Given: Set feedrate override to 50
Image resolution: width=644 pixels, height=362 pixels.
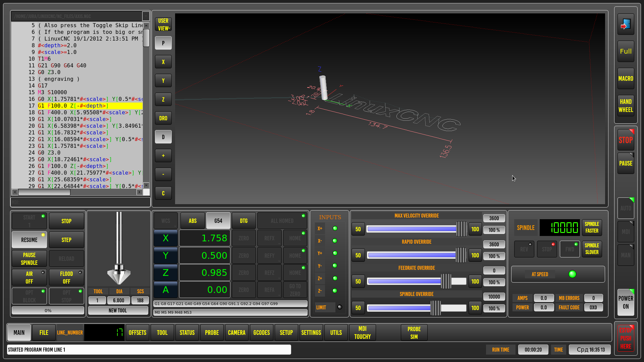Looking at the screenshot, I should click(x=358, y=282).
